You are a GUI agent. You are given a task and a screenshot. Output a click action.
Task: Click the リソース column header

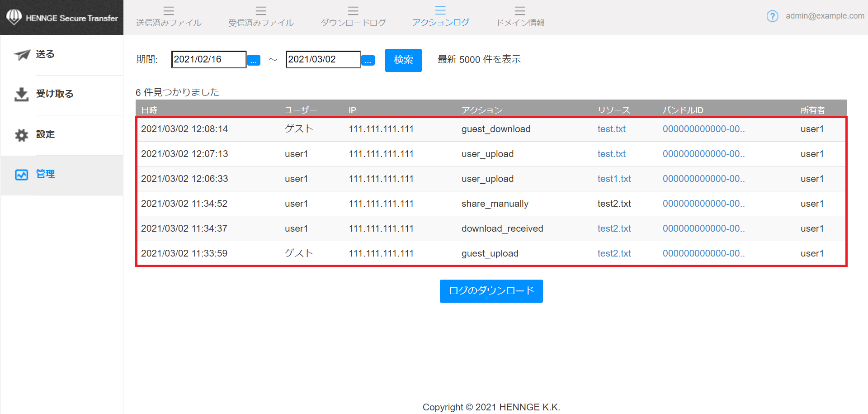pyautogui.click(x=613, y=110)
